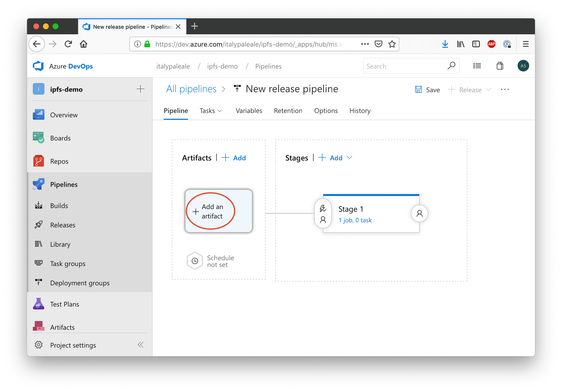Switch to the Options tab
The height and width of the screenshot is (392, 562).
point(326,111)
